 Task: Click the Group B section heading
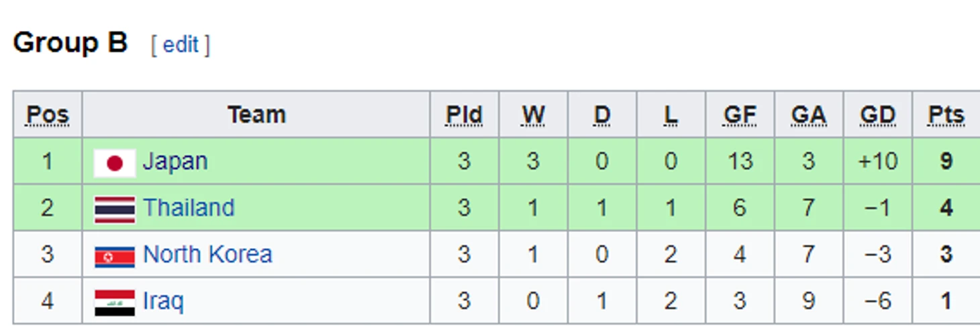[x=70, y=43]
